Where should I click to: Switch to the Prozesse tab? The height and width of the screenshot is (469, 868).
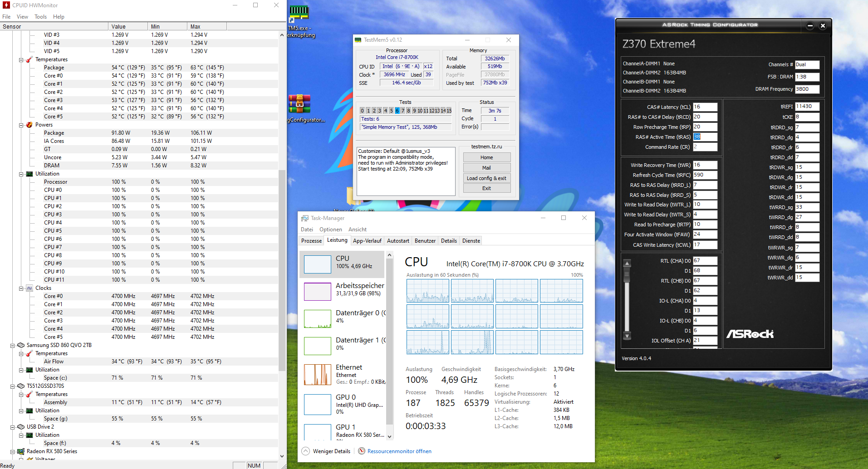pyautogui.click(x=312, y=241)
